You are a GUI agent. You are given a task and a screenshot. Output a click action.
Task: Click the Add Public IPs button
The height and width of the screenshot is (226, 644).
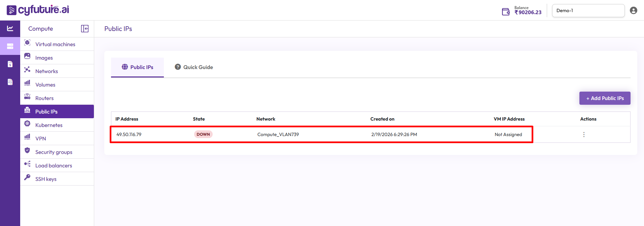605,98
